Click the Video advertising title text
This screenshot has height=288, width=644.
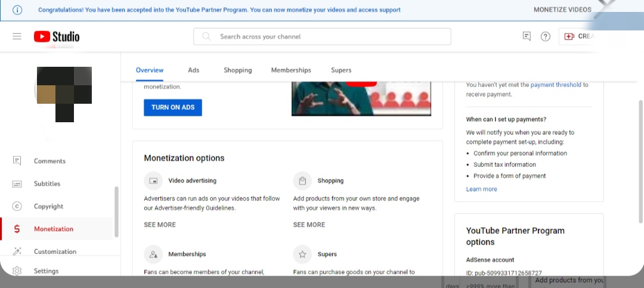(192, 181)
